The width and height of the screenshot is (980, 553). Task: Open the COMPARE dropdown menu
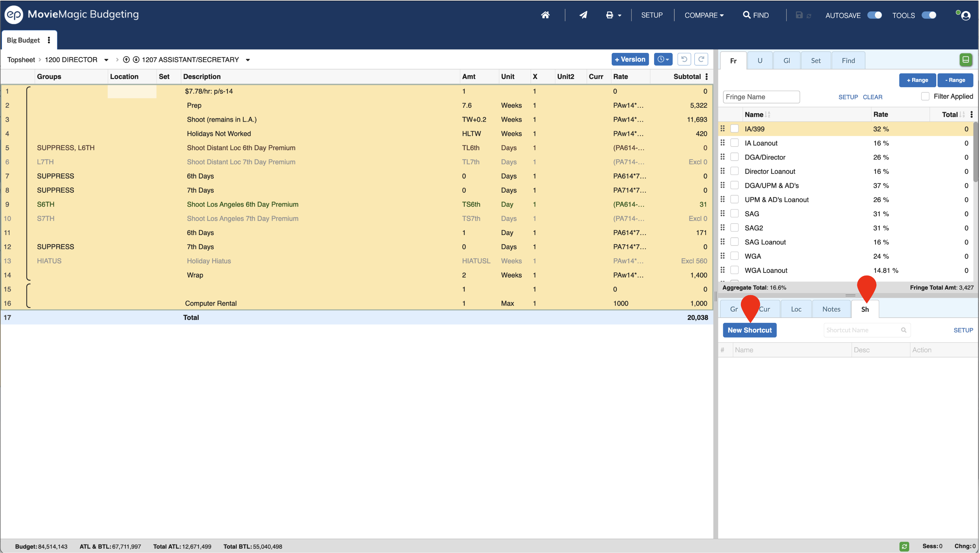[704, 15]
